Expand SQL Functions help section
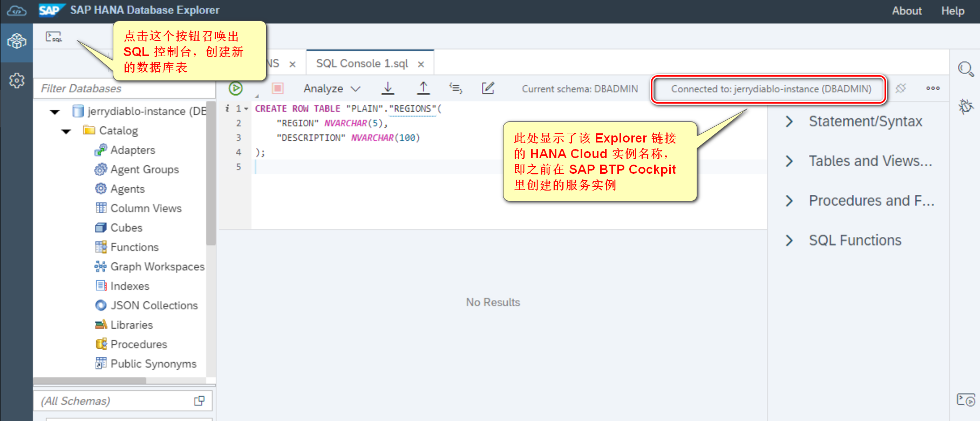This screenshot has height=421, width=980. point(789,240)
